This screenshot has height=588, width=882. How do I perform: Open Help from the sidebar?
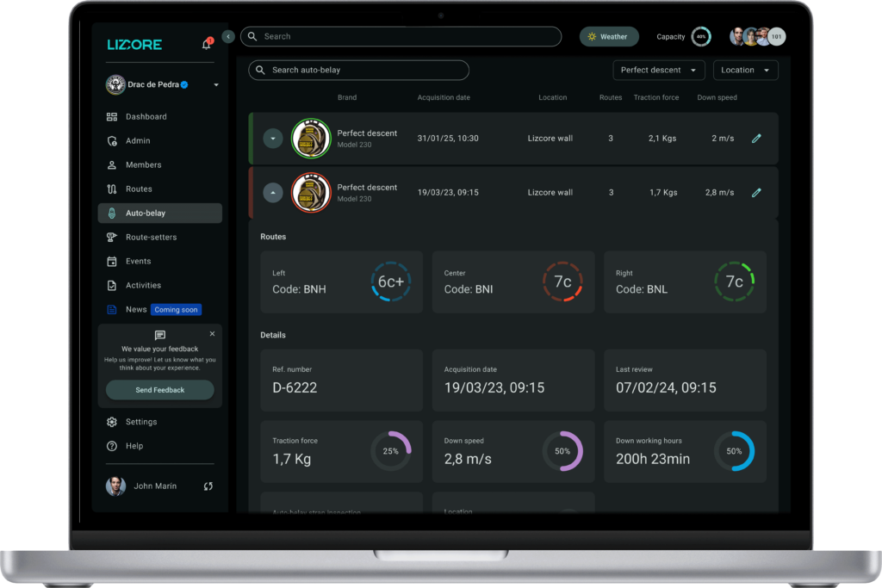pos(159,446)
